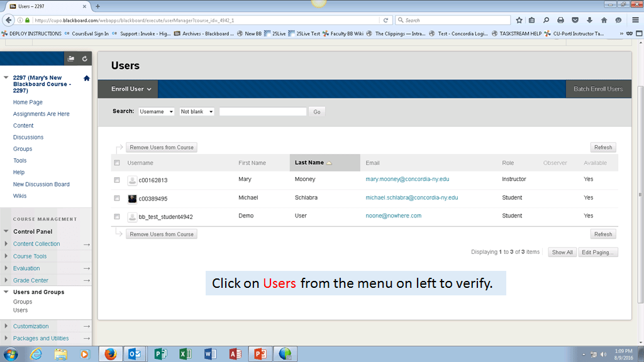Image resolution: width=644 pixels, height=362 pixels.
Task: Toggle the select-all checkbox in table header
Action: click(x=117, y=163)
